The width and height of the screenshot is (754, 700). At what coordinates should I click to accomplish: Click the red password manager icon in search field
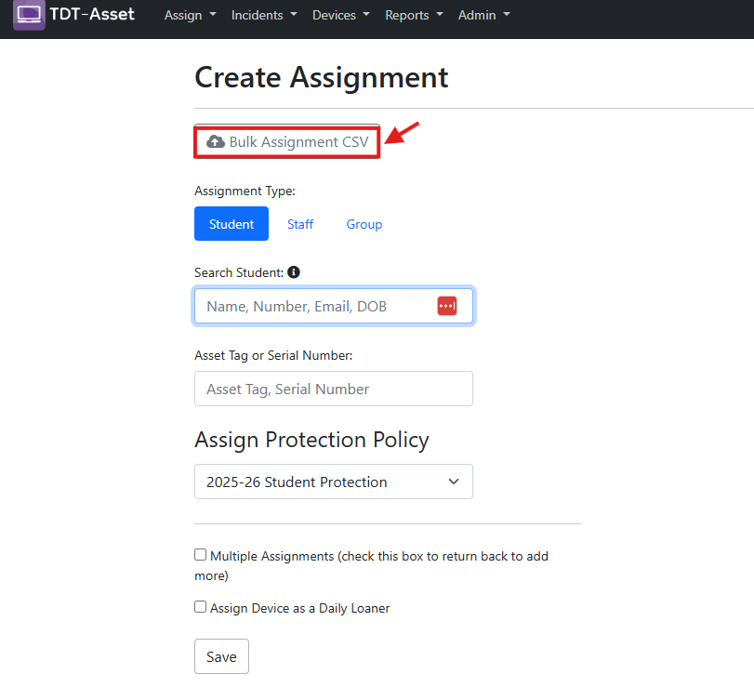(447, 306)
